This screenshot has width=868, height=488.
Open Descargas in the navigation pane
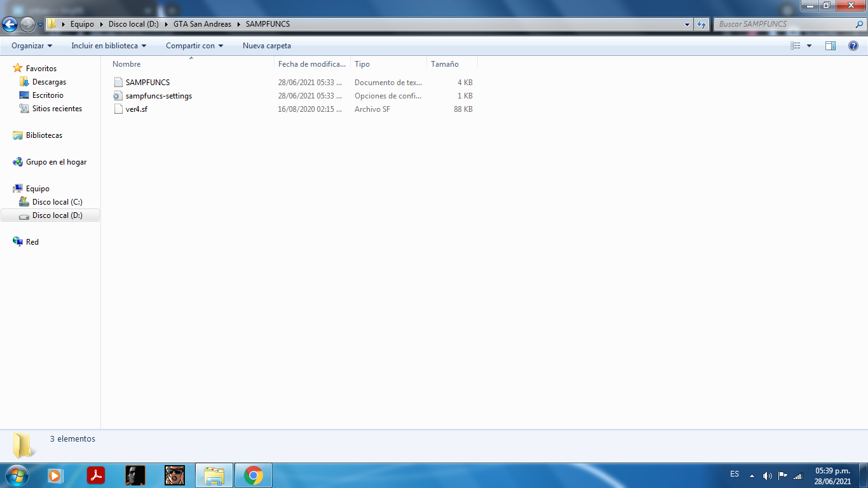pyautogui.click(x=49, y=82)
